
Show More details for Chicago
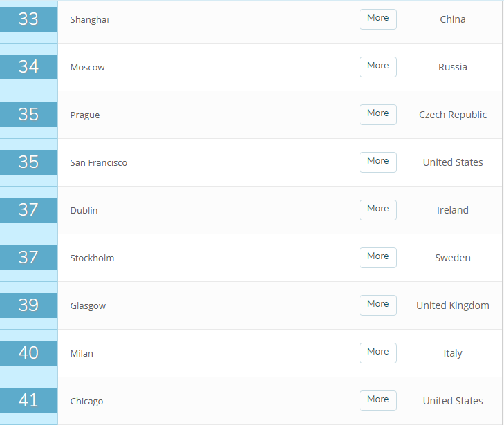[x=377, y=400]
